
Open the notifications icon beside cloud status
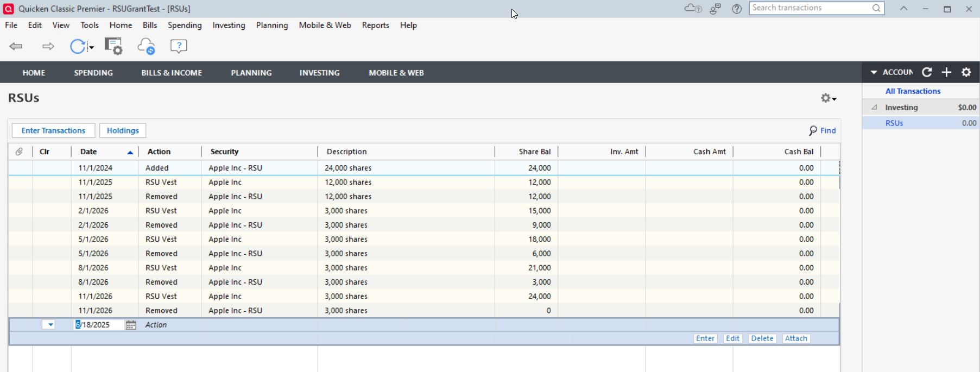pyautogui.click(x=715, y=9)
